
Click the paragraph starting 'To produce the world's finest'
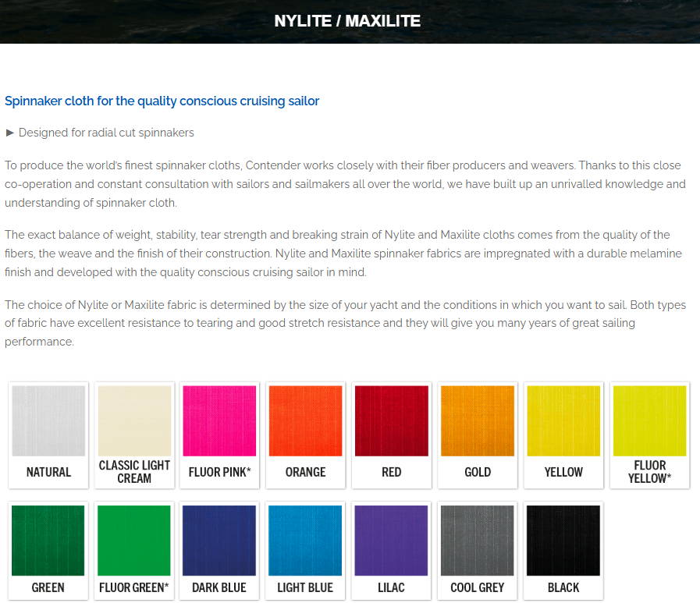click(x=345, y=184)
